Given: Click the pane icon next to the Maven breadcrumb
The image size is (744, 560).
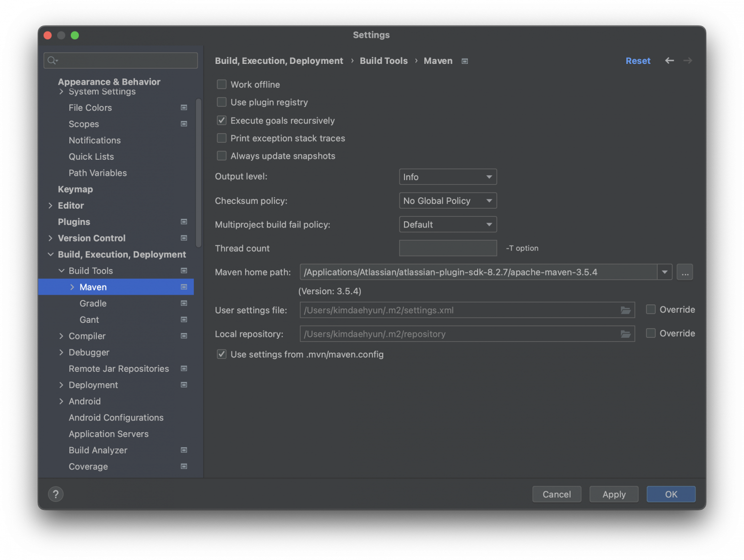Looking at the screenshot, I should (464, 61).
